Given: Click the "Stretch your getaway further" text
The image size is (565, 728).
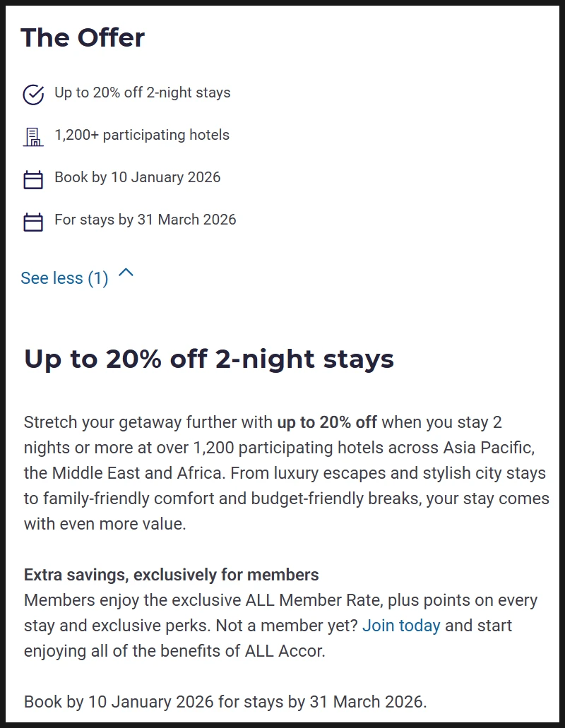Looking at the screenshot, I should (120, 422).
